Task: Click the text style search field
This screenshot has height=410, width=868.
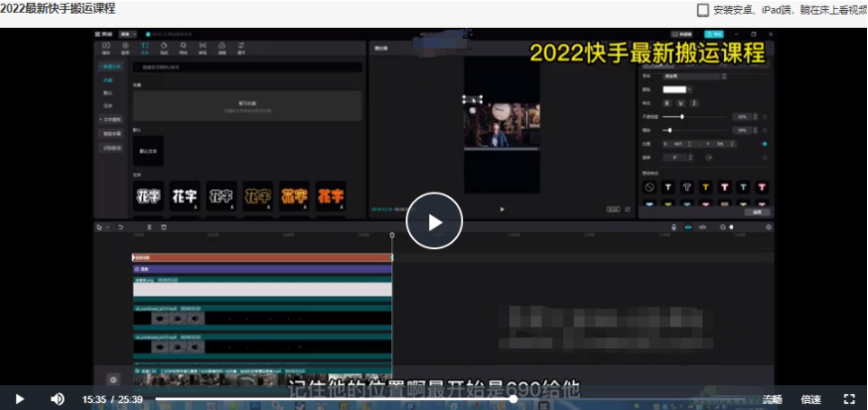Action: 247,67
